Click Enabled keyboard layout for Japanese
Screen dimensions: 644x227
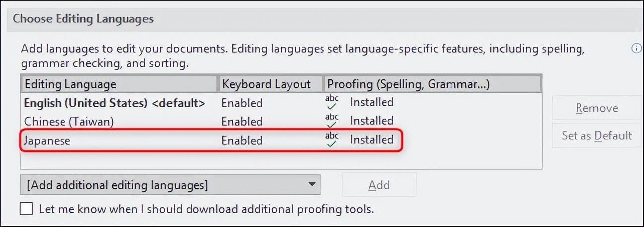pyautogui.click(x=242, y=140)
